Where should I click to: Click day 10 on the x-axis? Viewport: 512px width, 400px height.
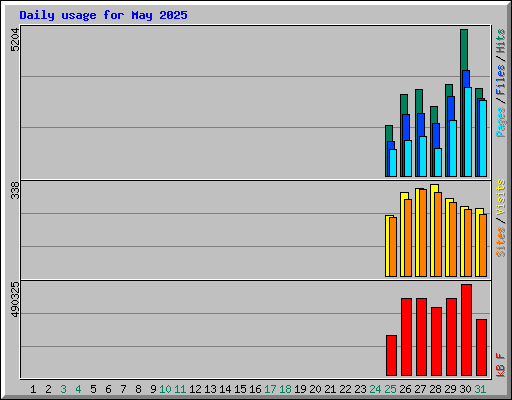[x=165, y=389]
